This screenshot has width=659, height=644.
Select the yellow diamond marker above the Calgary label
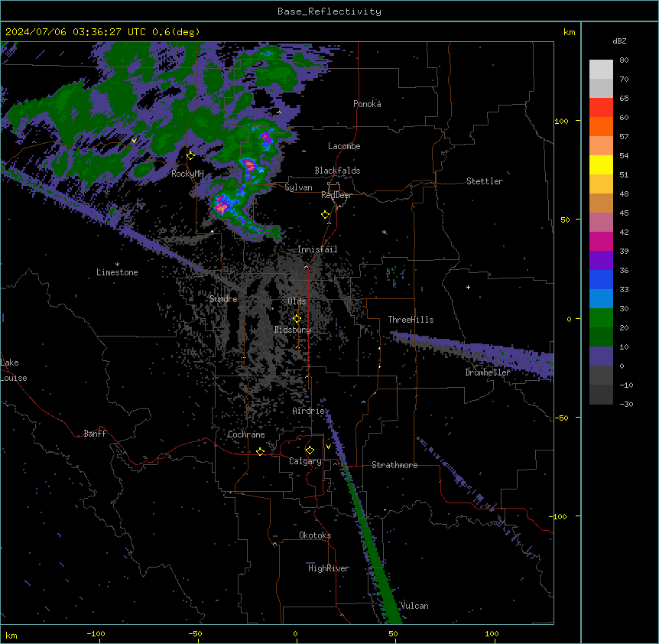tap(310, 450)
